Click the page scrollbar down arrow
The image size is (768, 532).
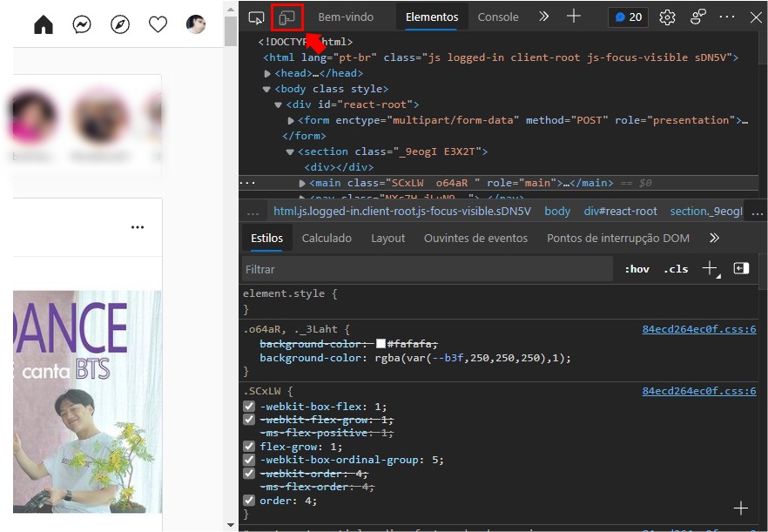[230, 526]
